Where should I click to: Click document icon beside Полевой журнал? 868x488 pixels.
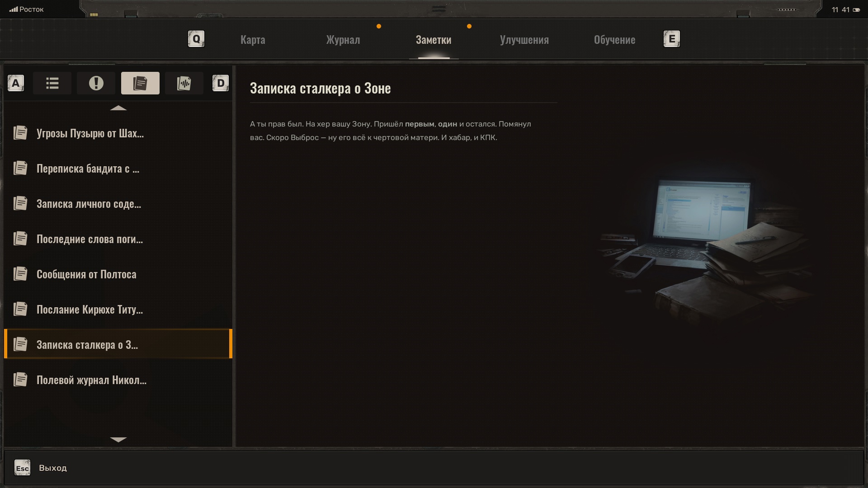pos(20,380)
